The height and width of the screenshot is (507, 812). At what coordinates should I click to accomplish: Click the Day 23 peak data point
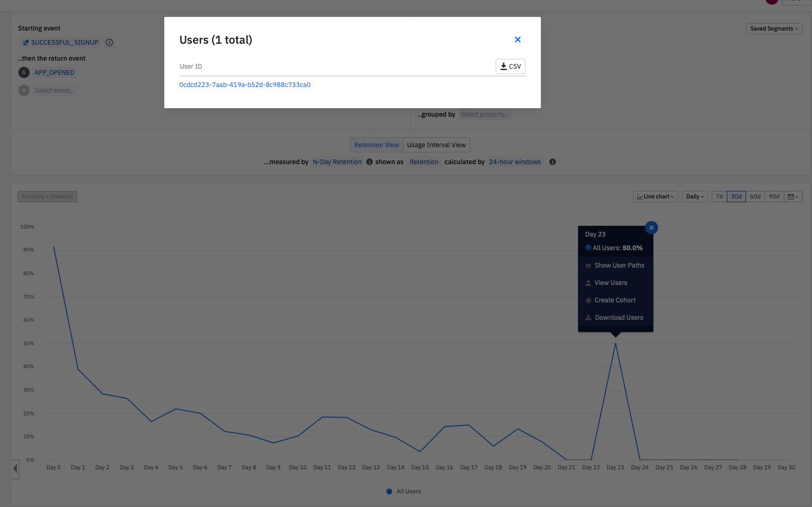click(615, 343)
